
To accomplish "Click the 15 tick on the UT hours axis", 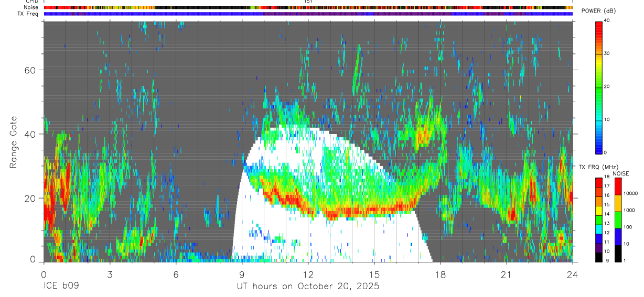I will tap(374, 274).
